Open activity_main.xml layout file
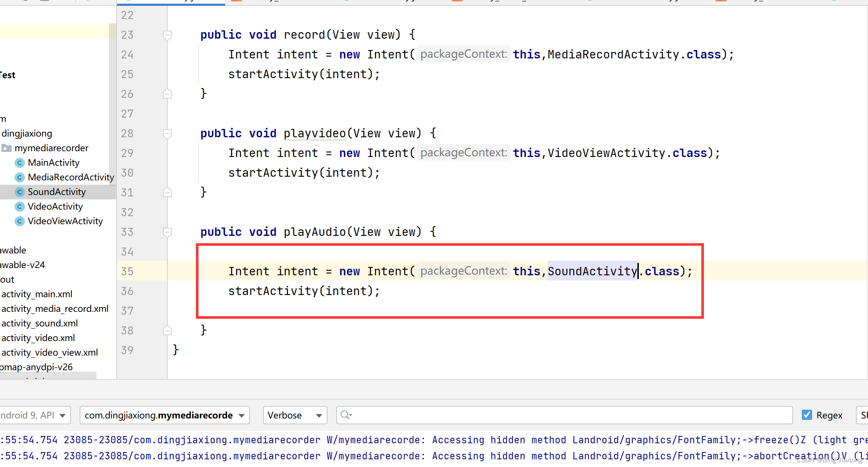This screenshot has width=868, height=467. [37, 294]
